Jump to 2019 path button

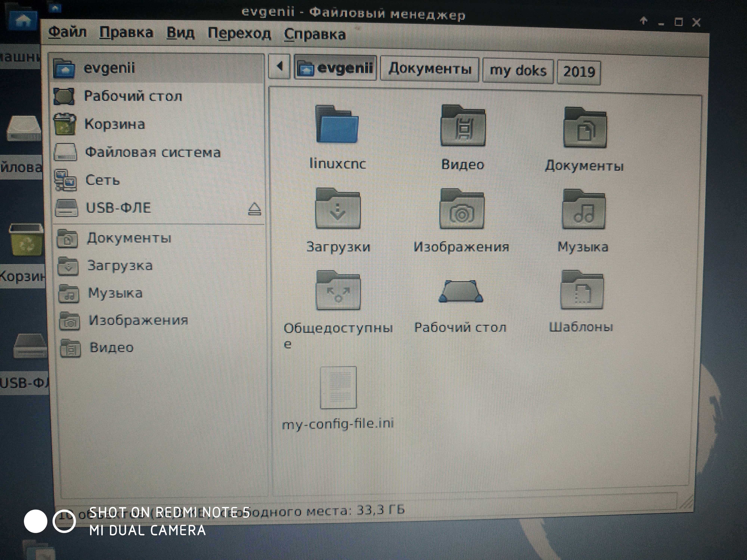tap(579, 72)
